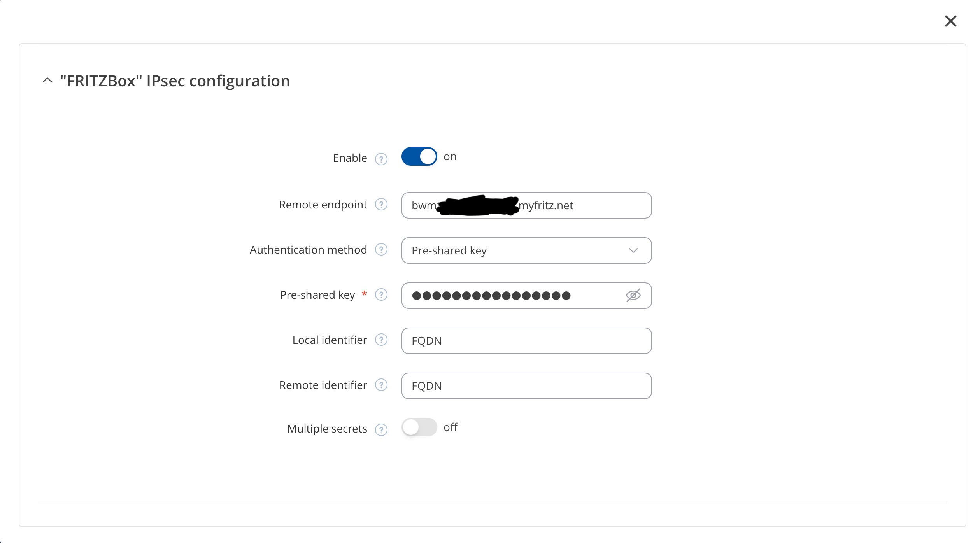The width and height of the screenshot is (980, 543).
Task: Focus the Pre-shared key password field
Action: coord(526,296)
